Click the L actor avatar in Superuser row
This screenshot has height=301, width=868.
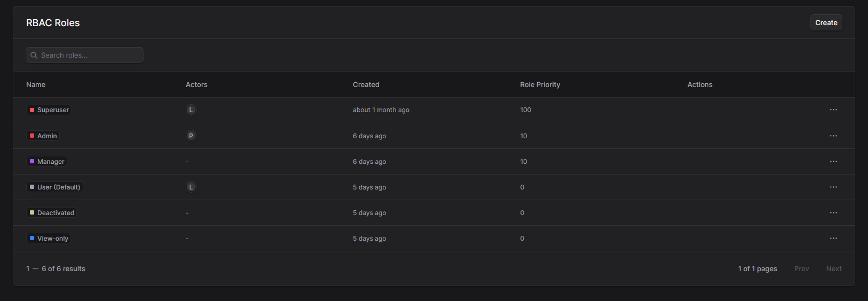coord(191,110)
